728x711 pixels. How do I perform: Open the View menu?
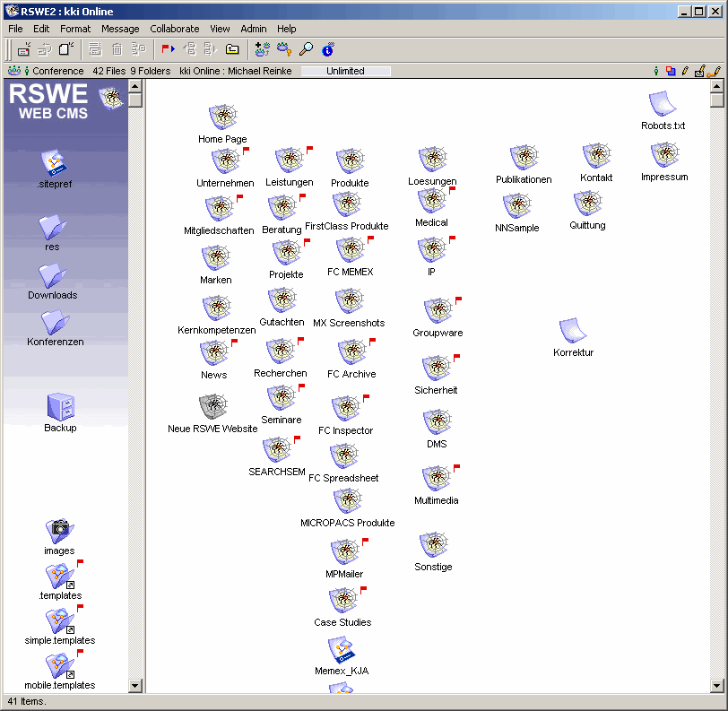point(220,29)
